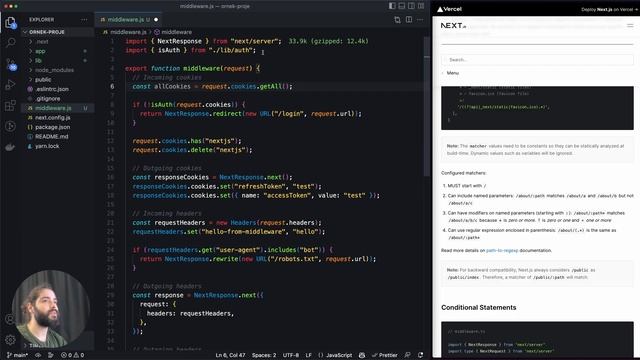Open the customize layout icon in title bar

421,6
